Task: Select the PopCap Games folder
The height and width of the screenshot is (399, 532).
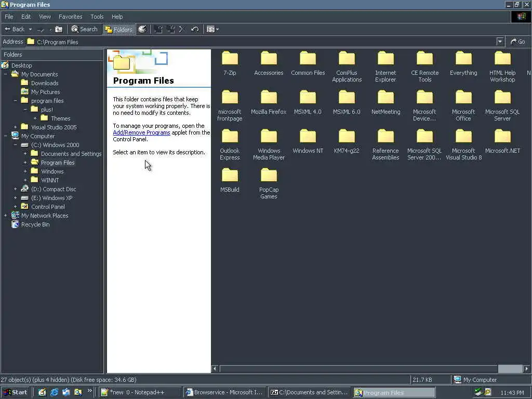Action: tap(269, 184)
